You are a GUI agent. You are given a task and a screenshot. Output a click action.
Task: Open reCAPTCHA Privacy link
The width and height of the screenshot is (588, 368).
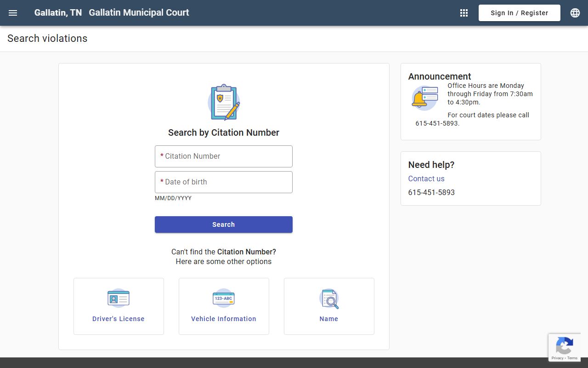tap(557, 358)
